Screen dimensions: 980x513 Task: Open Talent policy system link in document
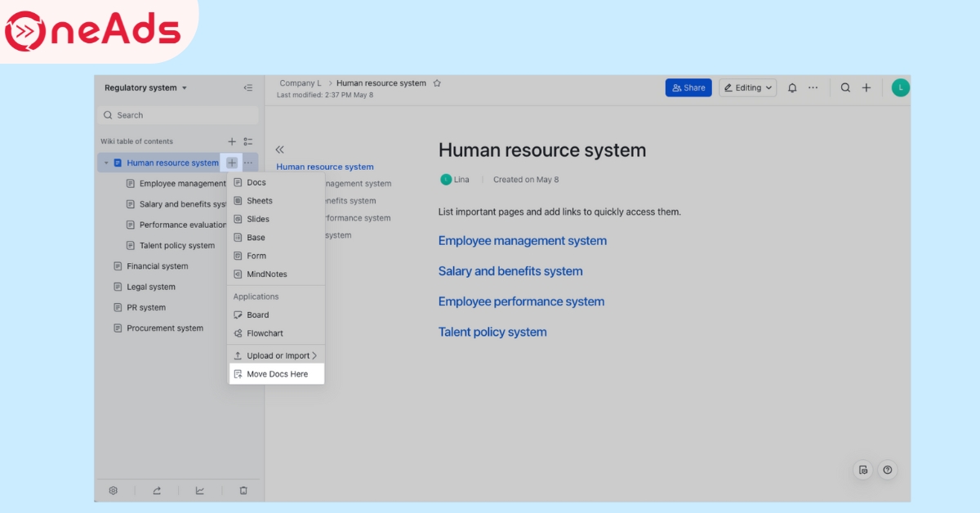[x=492, y=332]
